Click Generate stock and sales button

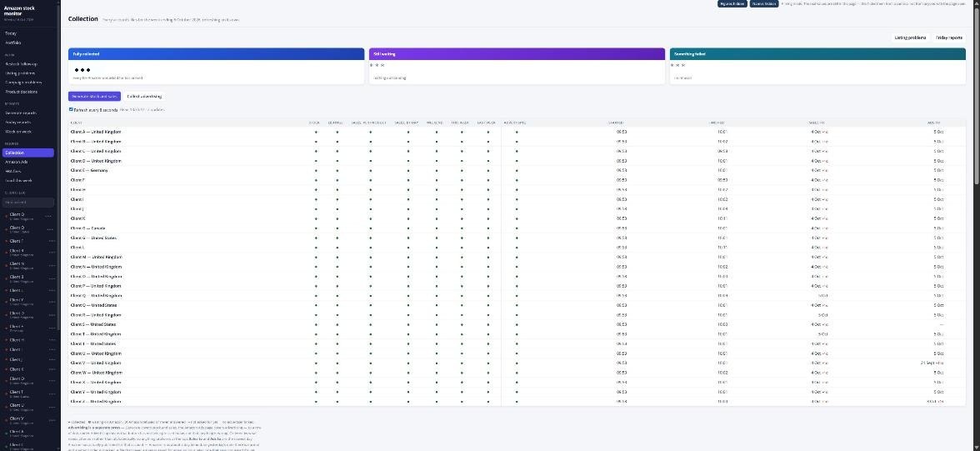(94, 97)
